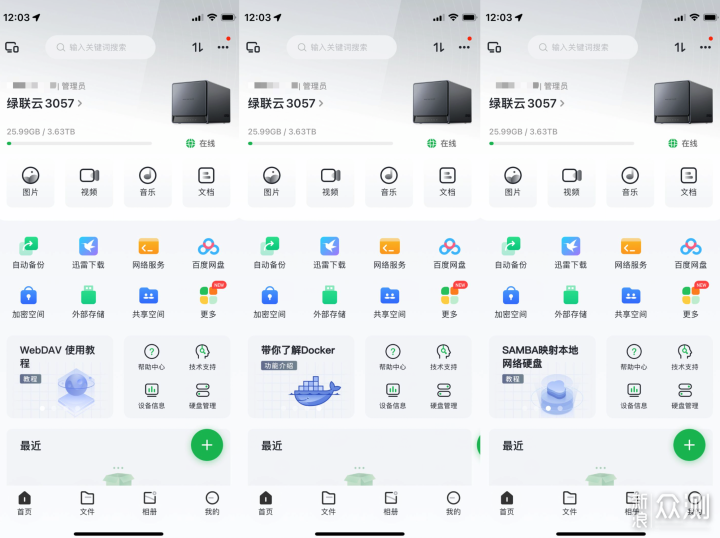Tap storage usage bar in left screenshot
The height and width of the screenshot is (538, 720).
click(79, 143)
